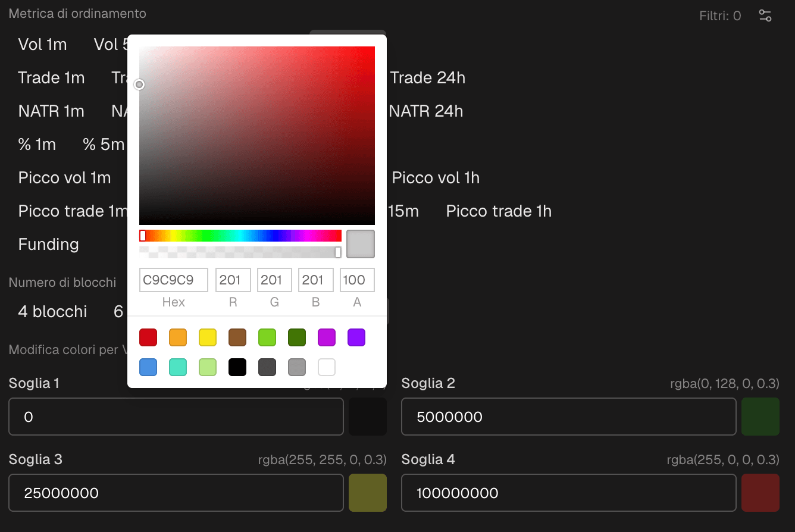
Task: Click inside the saturation color gradient area
Action: 257,136
